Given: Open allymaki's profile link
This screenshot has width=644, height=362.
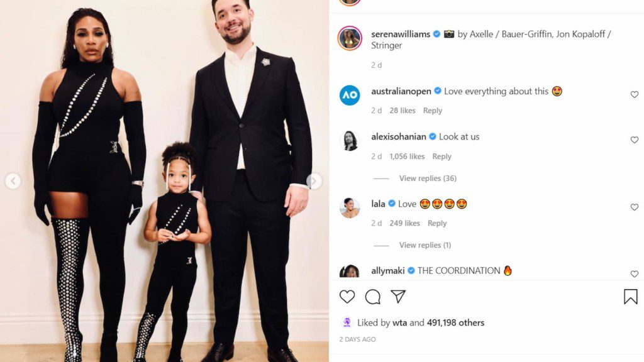Looking at the screenshot, I should (387, 270).
